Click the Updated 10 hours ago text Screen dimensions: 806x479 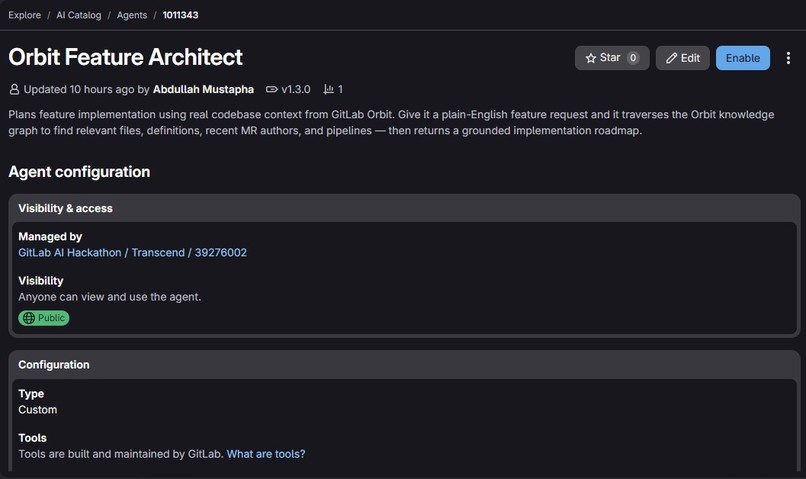point(79,89)
